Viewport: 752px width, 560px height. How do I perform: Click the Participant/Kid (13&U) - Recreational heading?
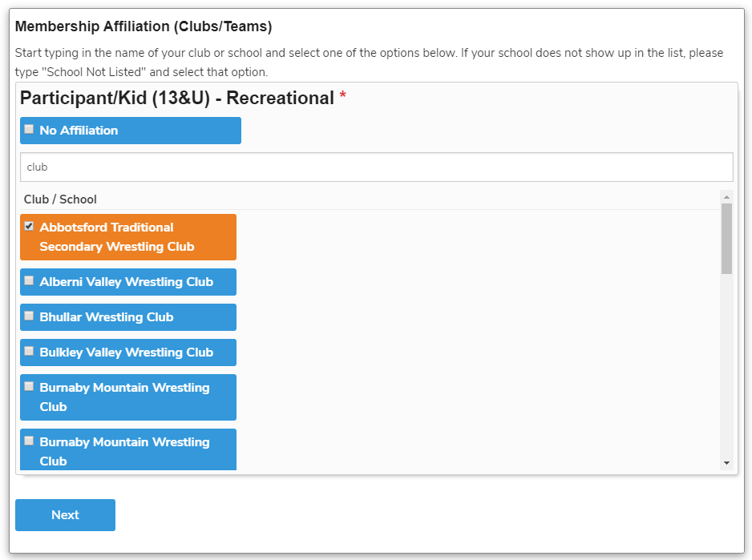[176, 98]
